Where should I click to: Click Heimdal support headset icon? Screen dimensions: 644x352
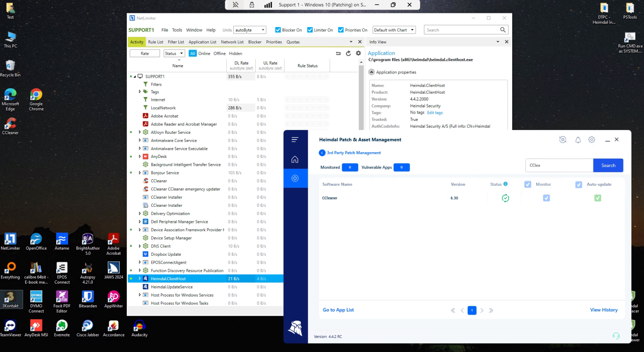[616, 336]
